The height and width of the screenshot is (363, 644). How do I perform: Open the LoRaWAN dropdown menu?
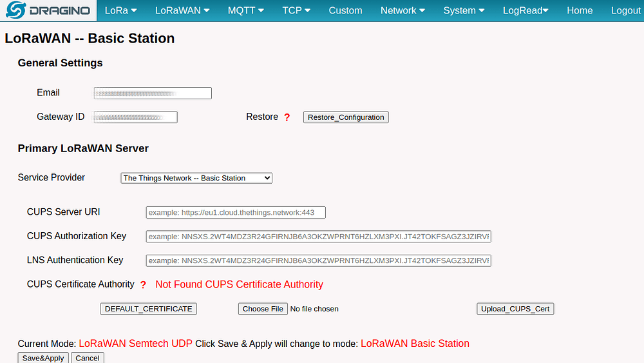coord(182,11)
